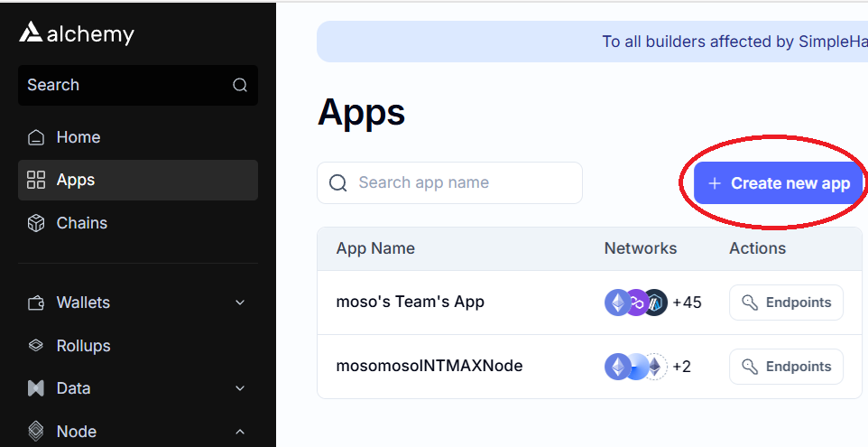This screenshot has height=447, width=868.
Task: Click the Search app name field
Action: tap(449, 182)
